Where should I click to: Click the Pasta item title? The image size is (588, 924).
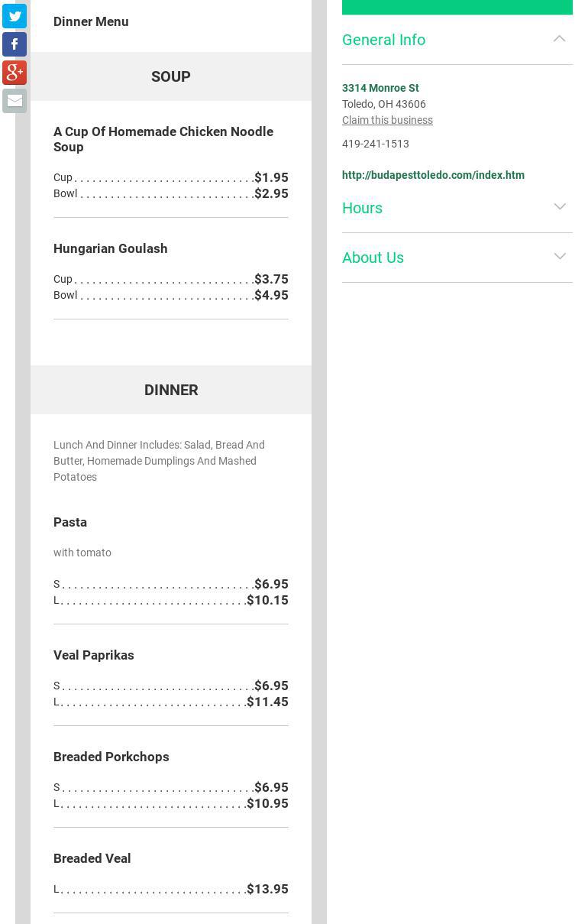pyautogui.click(x=70, y=522)
